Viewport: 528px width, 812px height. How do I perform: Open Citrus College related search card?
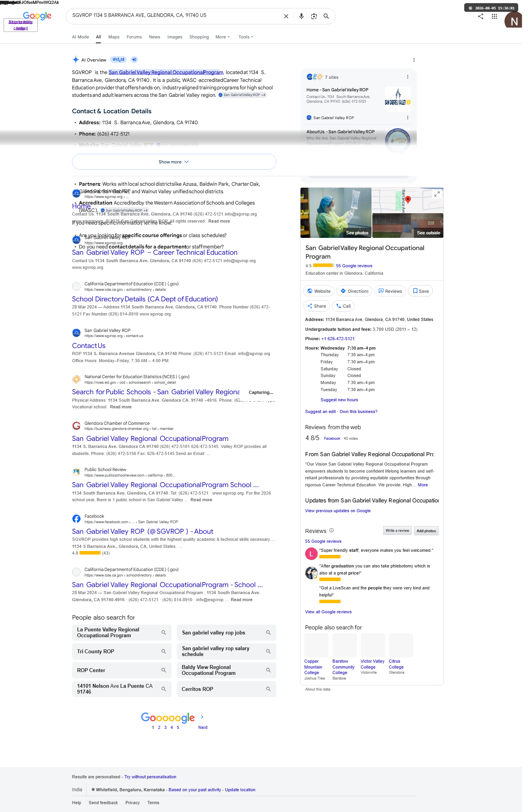[401, 653]
